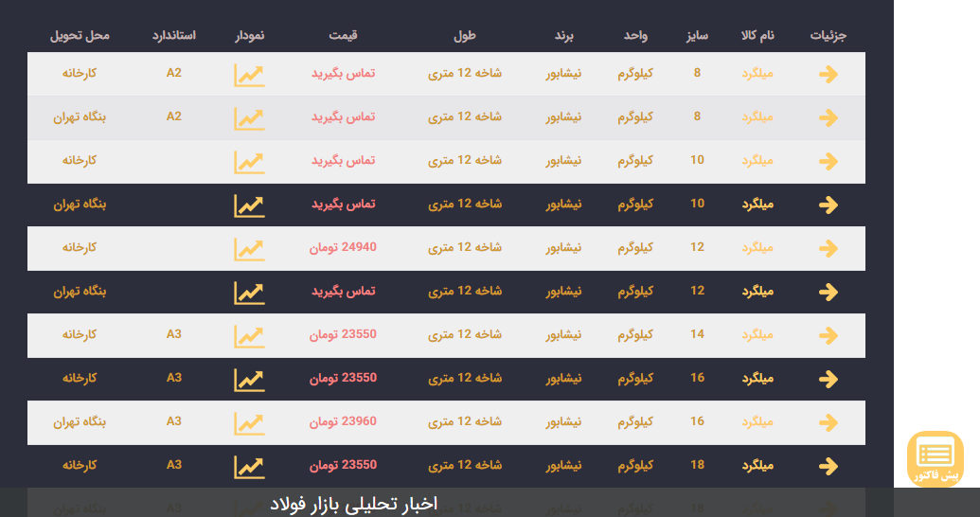Screen dimensions: 980x517
Task: Click the قیمت column header
Action: tap(343, 36)
